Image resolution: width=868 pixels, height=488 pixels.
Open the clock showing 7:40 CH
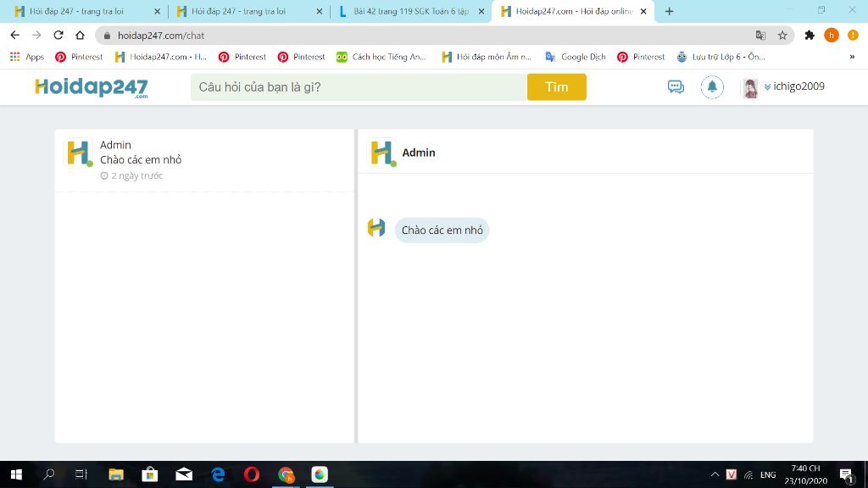point(805,474)
